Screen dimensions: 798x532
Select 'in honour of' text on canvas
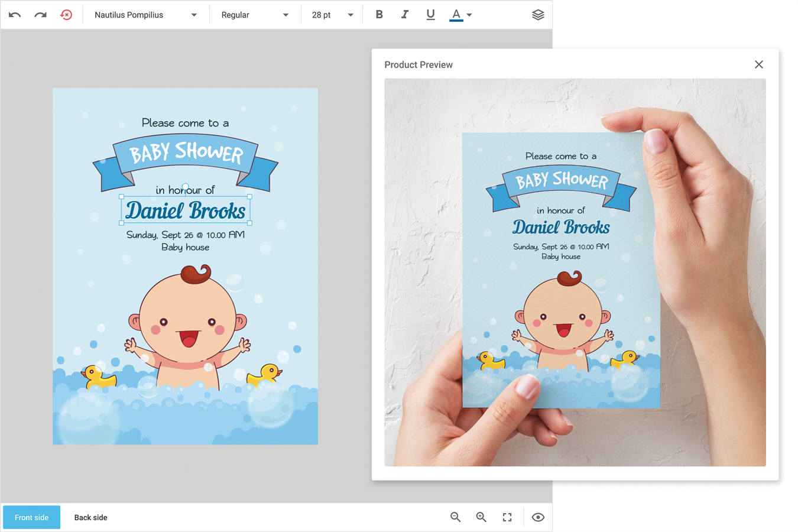(185, 190)
